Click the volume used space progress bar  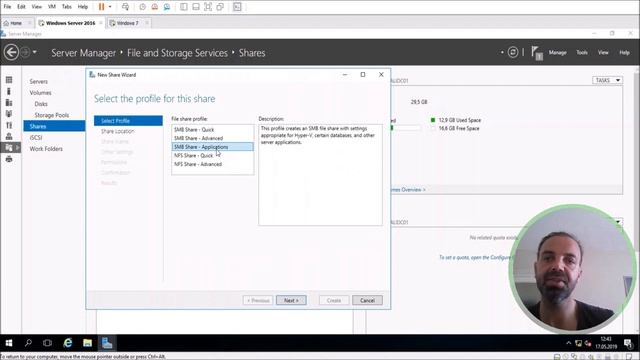pos(405,128)
